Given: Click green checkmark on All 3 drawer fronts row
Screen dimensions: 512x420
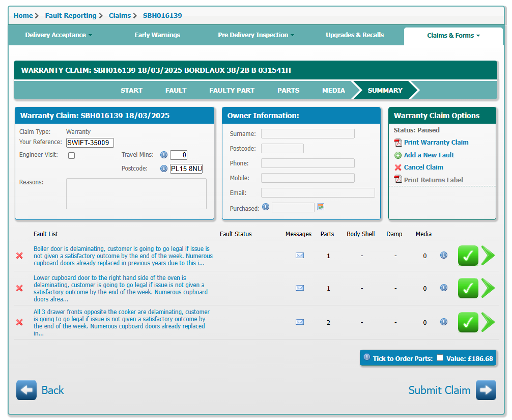Looking at the screenshot, I should [x=468, y=322].
